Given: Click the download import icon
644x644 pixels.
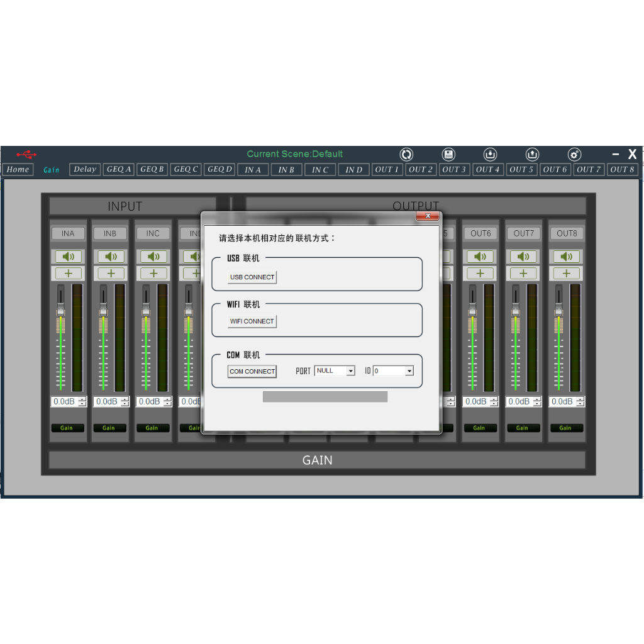Looking at the screenshot, I should pyautogui.click(x=490, y=155).
